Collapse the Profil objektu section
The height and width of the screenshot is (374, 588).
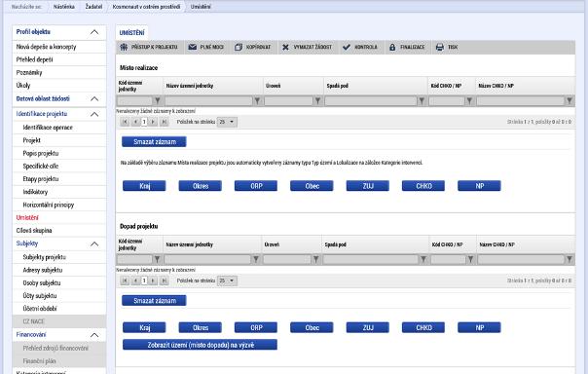94,32
